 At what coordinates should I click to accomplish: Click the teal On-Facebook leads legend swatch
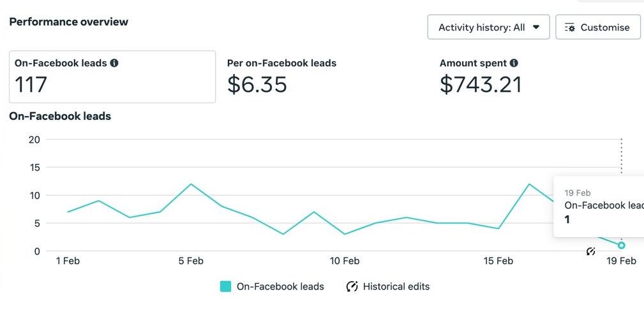(x=225, y=286)
